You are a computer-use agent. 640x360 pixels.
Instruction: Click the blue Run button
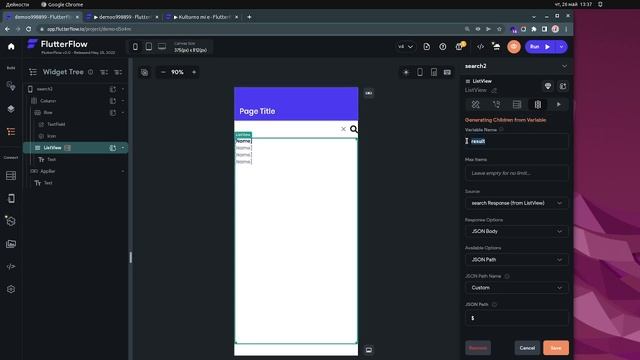pyautogui.click(x=540, y=47)
